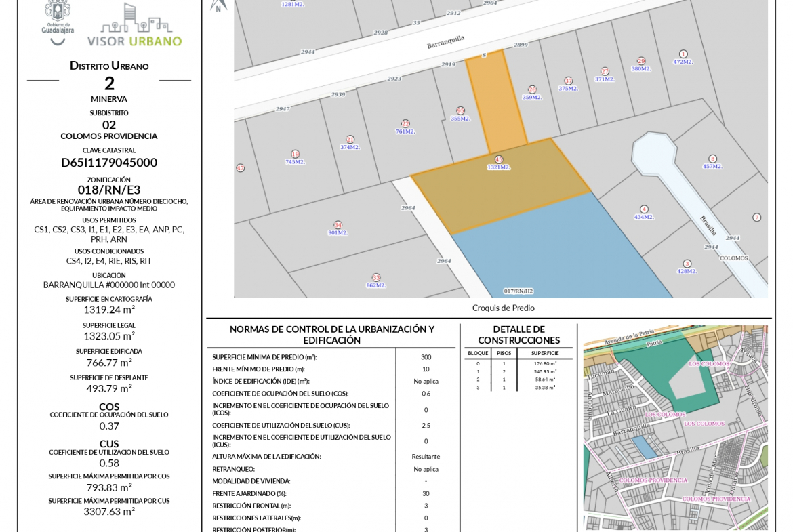Select lot marker 4 near Brasilia cul-de-sac
This screenshot has height=532, width=793.
coord(644,209)
